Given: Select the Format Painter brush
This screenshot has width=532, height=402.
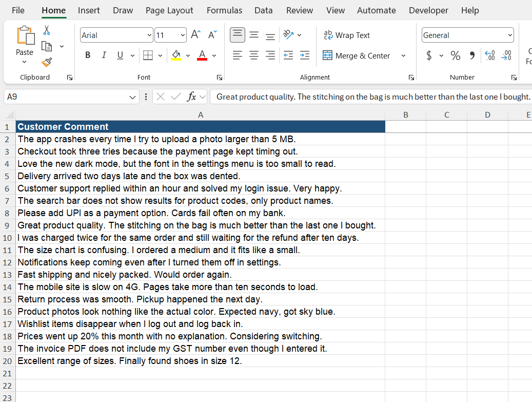Looking at the screenshot, I should click(47, 62).
